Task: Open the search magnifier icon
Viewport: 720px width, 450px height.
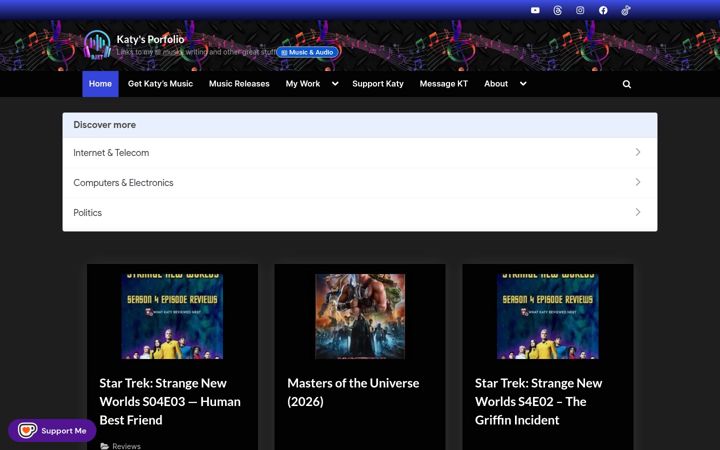Action: point(626,84)
